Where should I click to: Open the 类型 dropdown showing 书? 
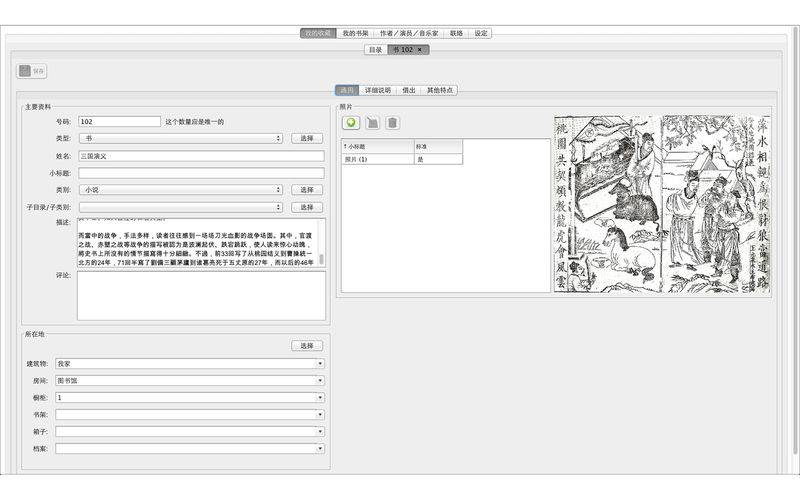[181, 138]
